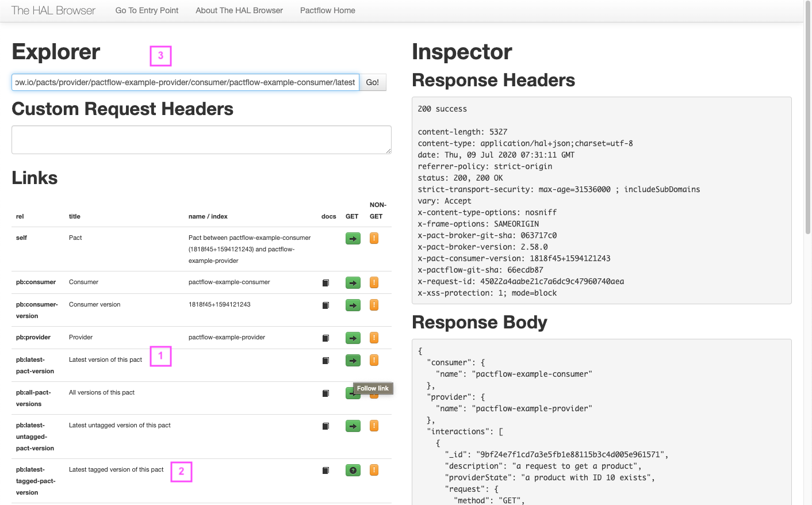Click the NON-GET icon for pb:latest-tagged-pact-version

[374, 470]
